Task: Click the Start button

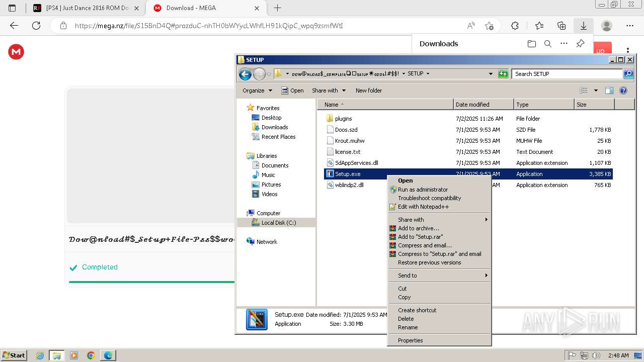Action: click(14, 355)
